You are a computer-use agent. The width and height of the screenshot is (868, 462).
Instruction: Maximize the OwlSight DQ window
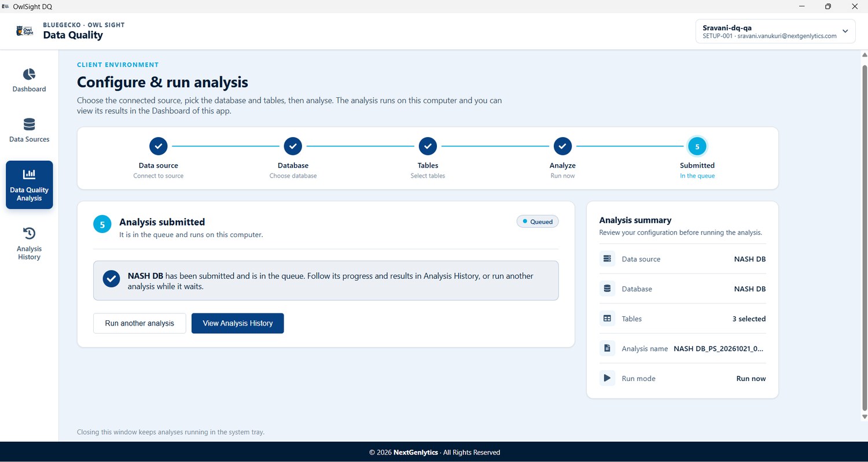tap(828, 6)
